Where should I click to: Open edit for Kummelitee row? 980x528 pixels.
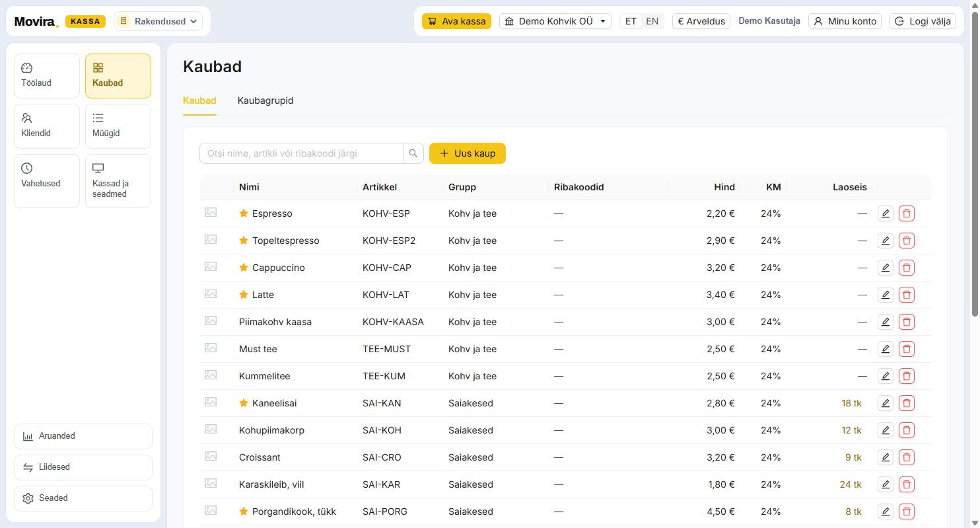click(885, 376)
